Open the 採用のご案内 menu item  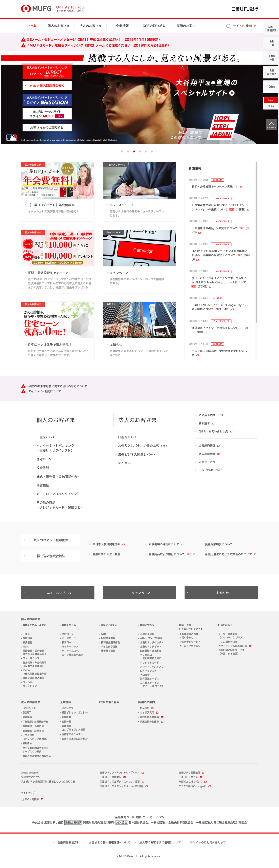tap(186, 26)
